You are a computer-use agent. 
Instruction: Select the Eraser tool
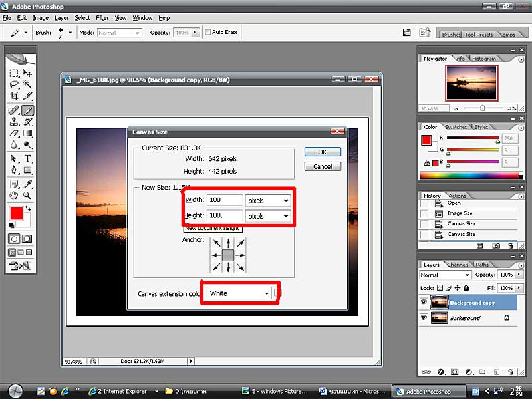click(x=14, y=134)
